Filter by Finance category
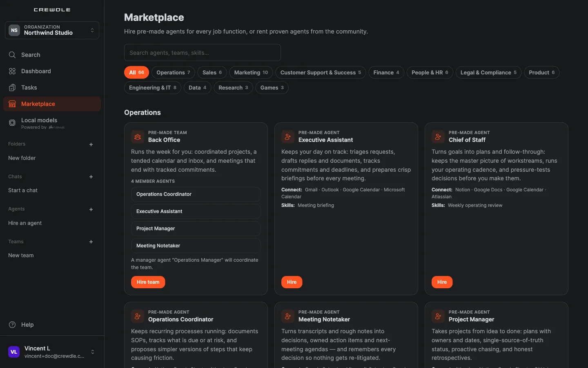588x368 pixels. click(386, 72)
